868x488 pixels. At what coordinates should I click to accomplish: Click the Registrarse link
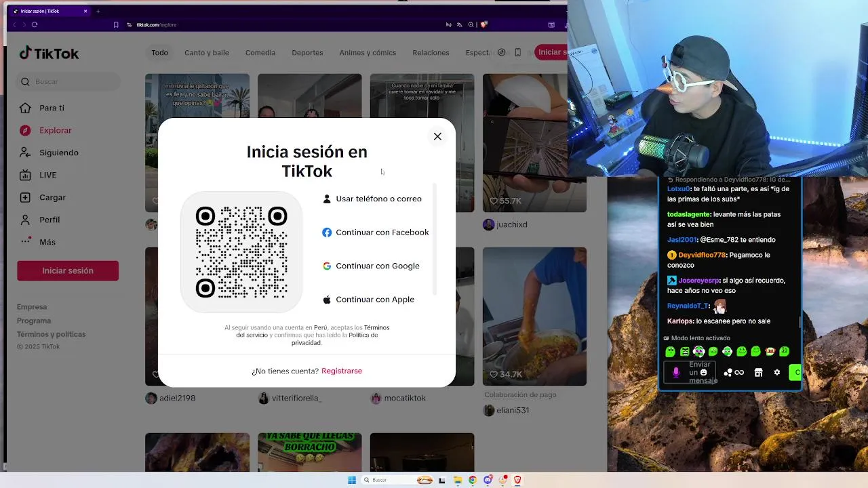[342, 371]
